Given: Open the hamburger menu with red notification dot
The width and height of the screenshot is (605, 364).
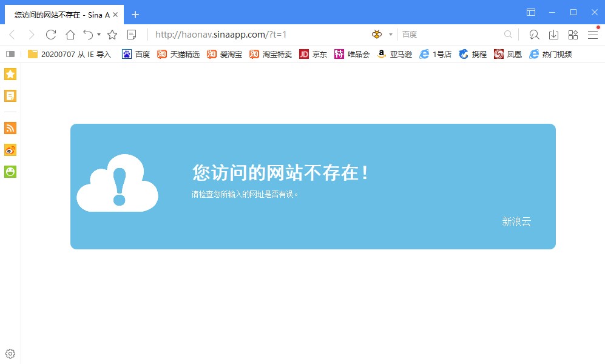Looking at the screenshot, I should click(593, 35).
